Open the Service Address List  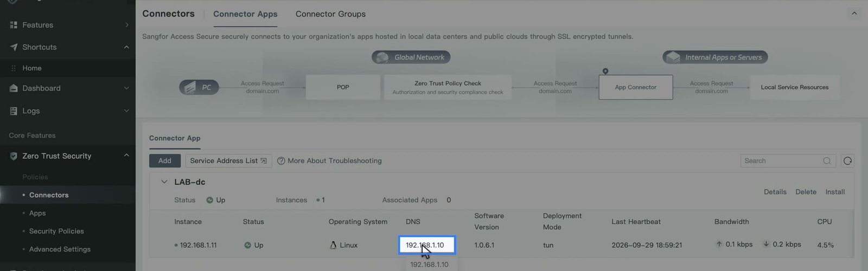(228, 161)
